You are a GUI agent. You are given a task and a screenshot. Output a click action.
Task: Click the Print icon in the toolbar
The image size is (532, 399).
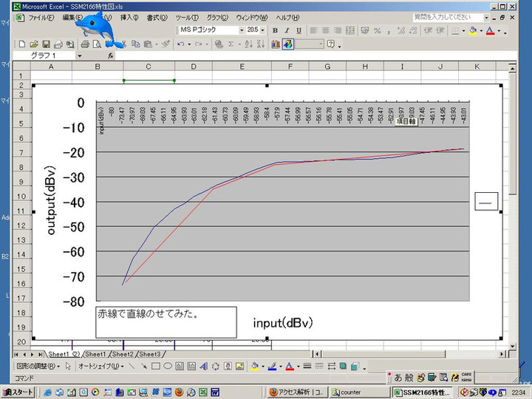coord(85,44)
